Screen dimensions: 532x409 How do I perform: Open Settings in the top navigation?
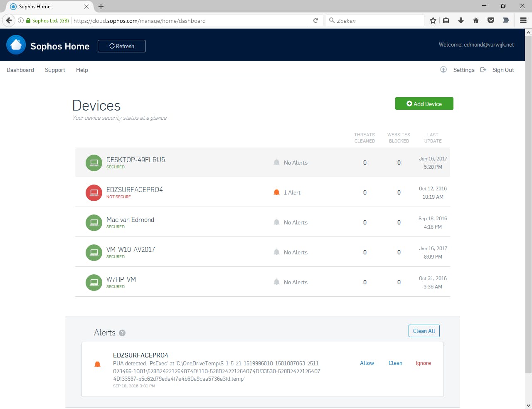[464, 70]
